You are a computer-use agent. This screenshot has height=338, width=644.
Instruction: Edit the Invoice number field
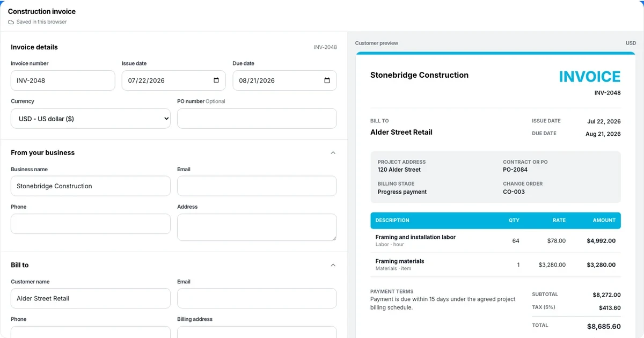pyautogui.click(x=63, y=80)
